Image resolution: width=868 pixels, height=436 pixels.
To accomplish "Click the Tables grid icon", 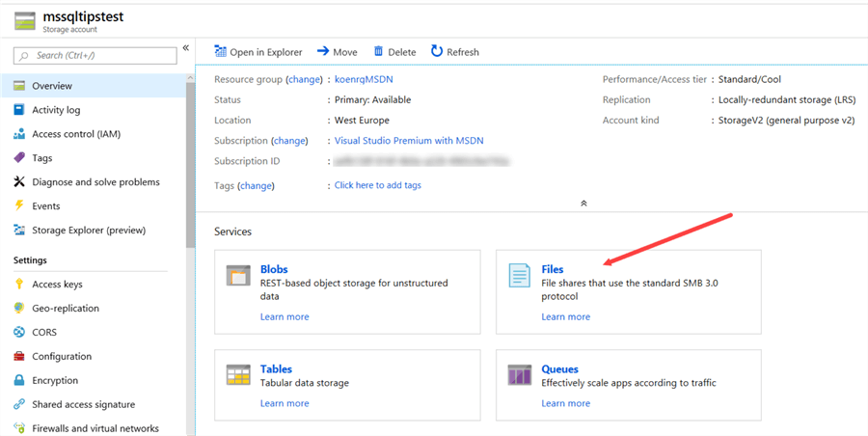I will click(x=238, y=374).
